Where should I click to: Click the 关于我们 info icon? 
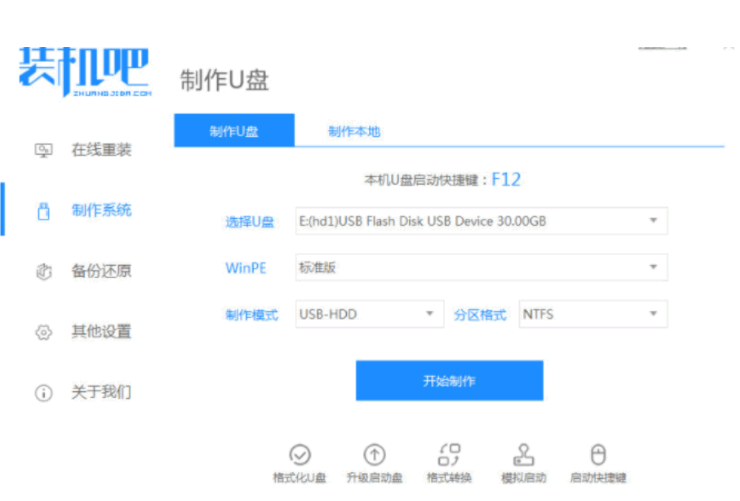pos(43,392)
